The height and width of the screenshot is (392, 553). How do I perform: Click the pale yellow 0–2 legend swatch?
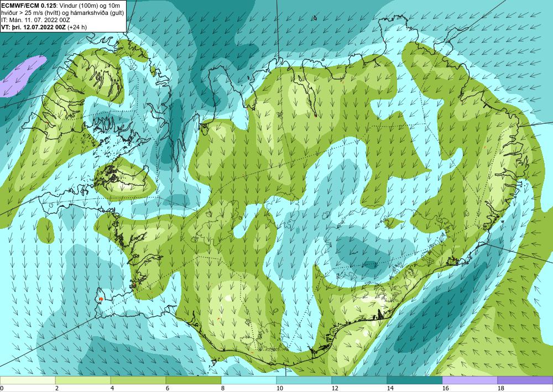click(28, 380)
